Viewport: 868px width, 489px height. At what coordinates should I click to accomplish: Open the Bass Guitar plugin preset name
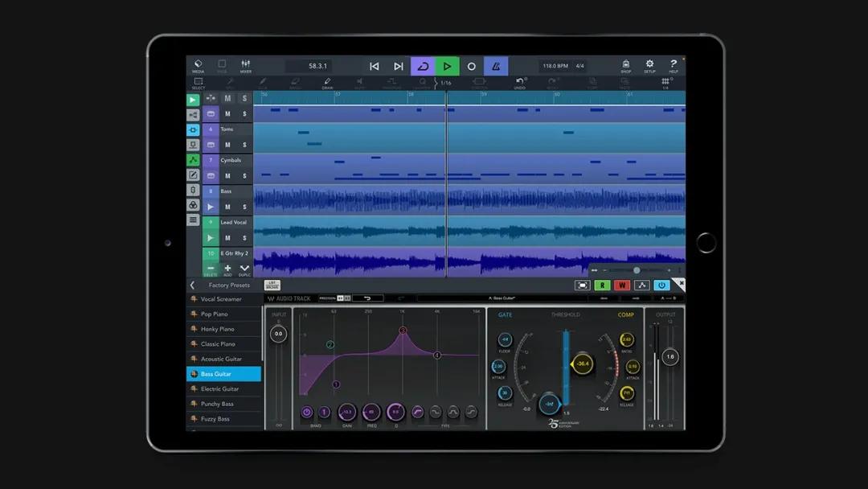[502, 298]
